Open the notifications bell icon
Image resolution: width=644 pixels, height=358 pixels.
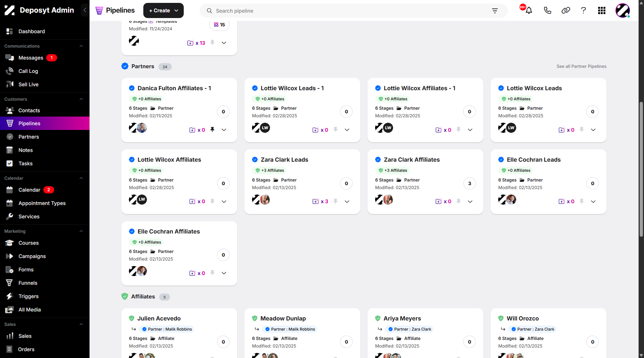point(529,10)
